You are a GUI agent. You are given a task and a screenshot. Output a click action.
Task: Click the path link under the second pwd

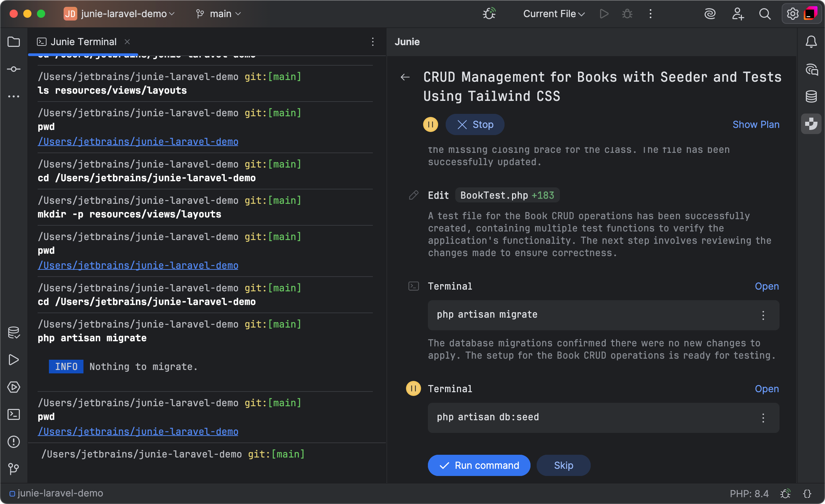pos(138,265)
